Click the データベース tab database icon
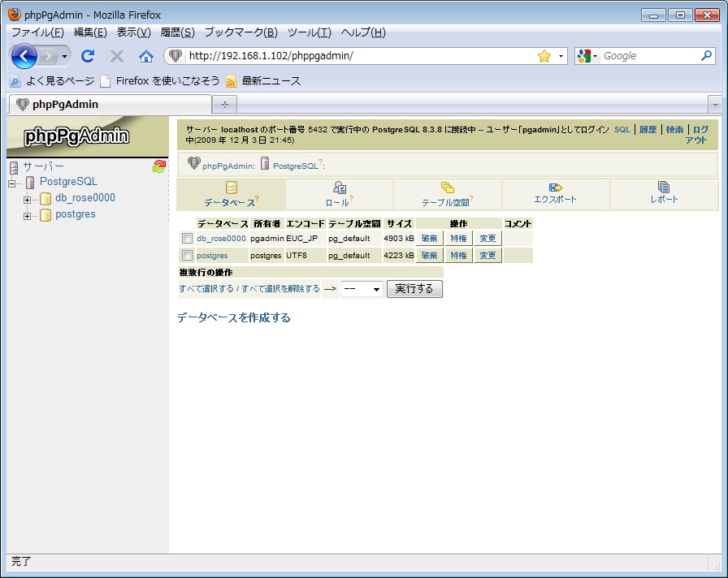This screenshot has width=728, height=578. 232,188
